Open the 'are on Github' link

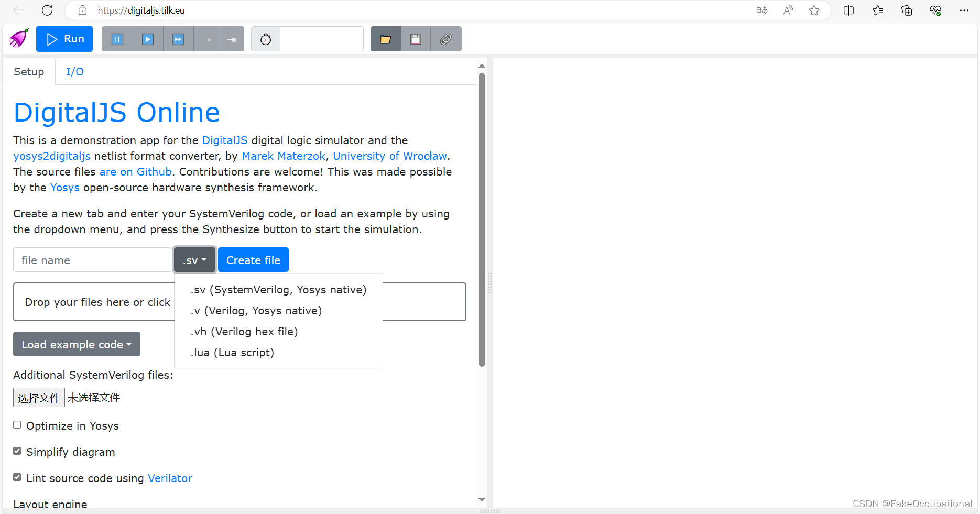pyautogui.click(x=136, y=172)
